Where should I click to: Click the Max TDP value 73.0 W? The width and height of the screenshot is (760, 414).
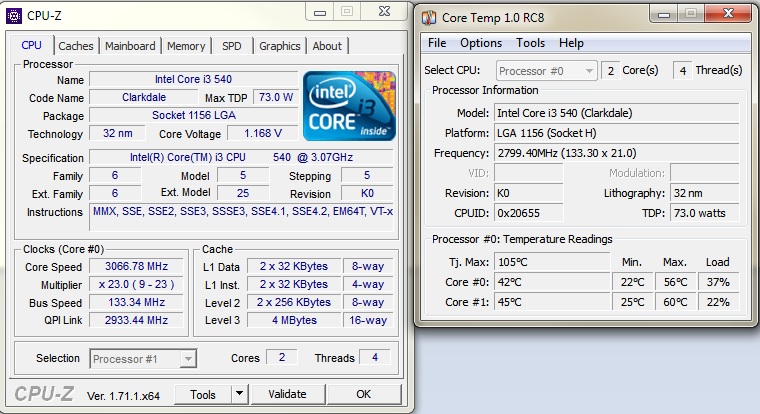pyautogui.click(x=275, y=97)
